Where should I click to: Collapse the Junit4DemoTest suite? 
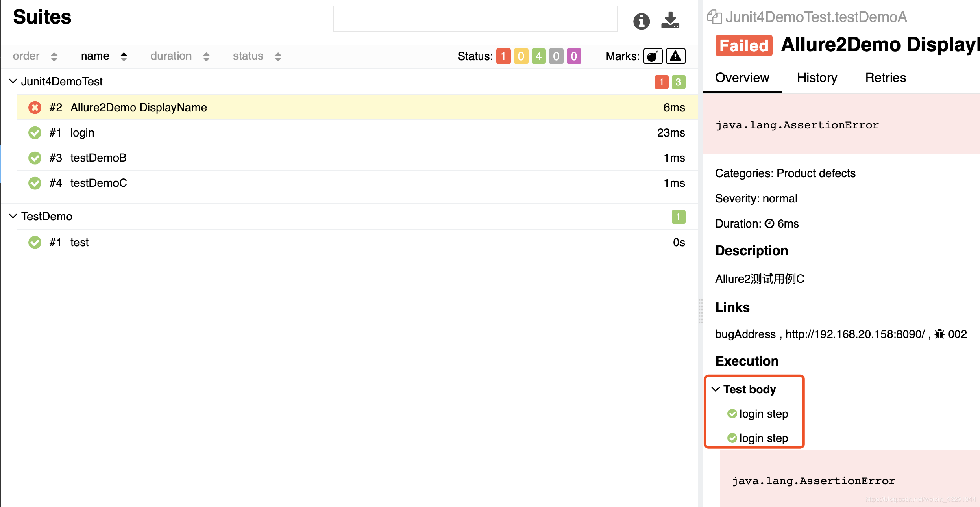click(x=13, y=81)
